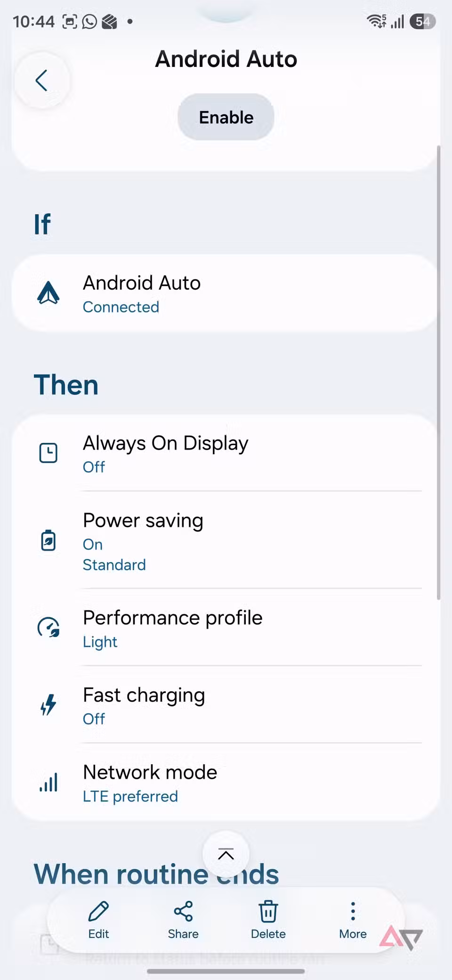Enable the Android Auto routine

tap(226, 117)
